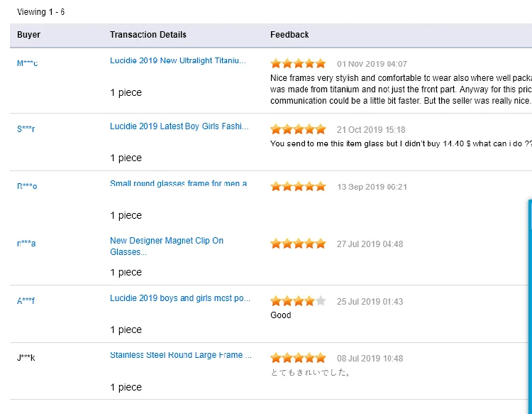Open Lucidie 2019 New Ultralight Titanium product link
The height and width of the screenshot is (414, 532).
click(178, 60)
